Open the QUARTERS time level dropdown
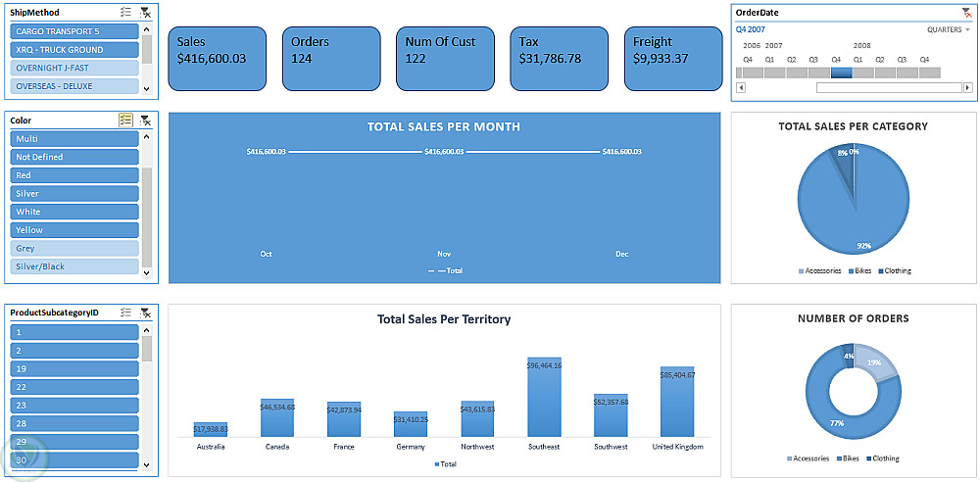Image resolution: width=980 pixels, height=482 pixels. pyautogui.click(x=948, y=29)
